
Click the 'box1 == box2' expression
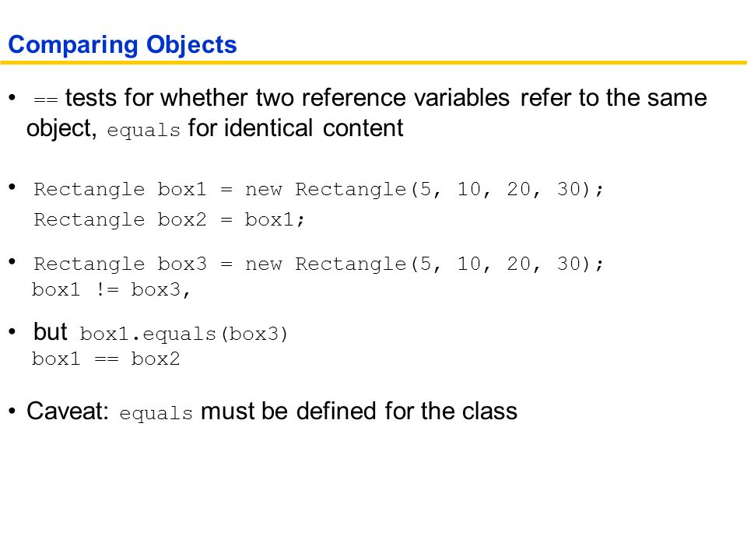[x=106, y=359]
